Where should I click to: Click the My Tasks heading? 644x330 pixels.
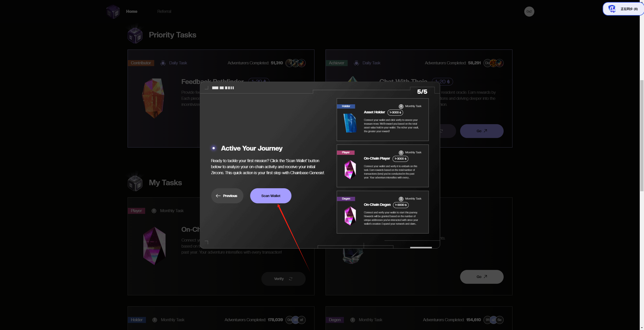click(x=165, y=183)
